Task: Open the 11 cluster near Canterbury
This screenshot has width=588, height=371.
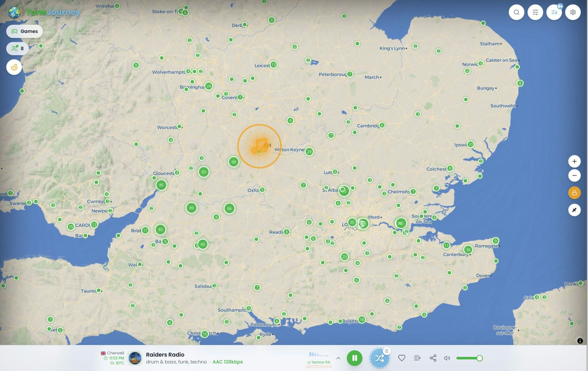Action: coord(446,245)
